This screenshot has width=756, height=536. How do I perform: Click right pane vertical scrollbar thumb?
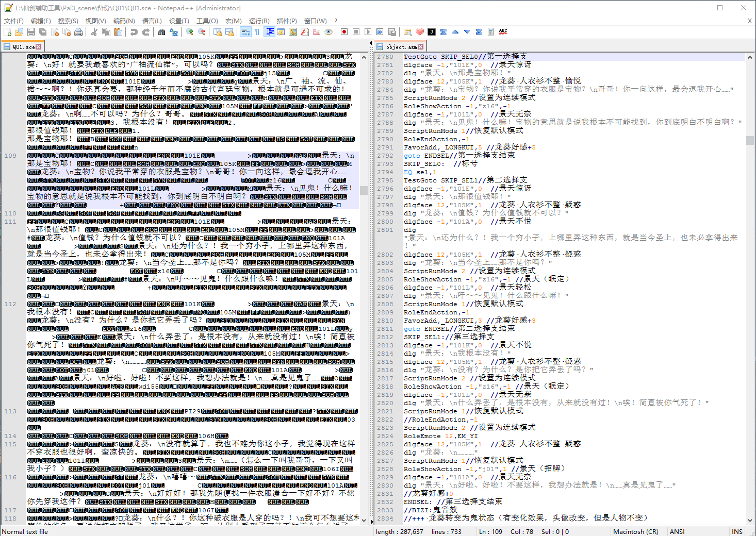click(750, 140)
